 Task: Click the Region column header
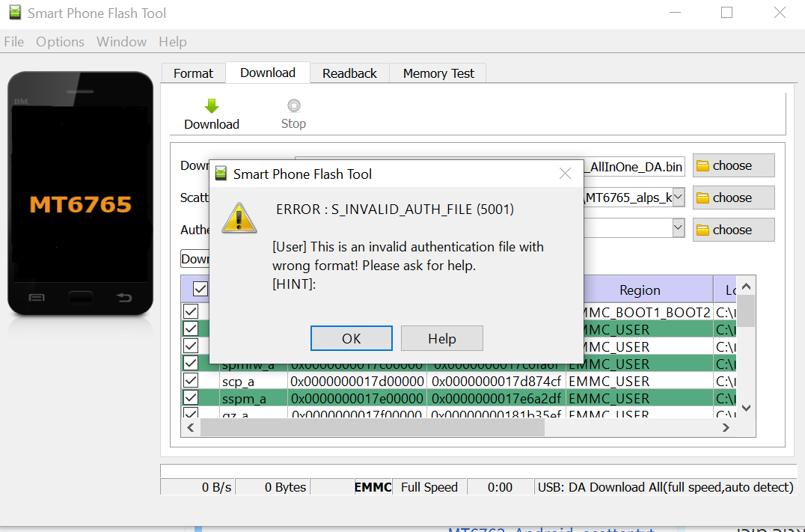click(640, 290)
